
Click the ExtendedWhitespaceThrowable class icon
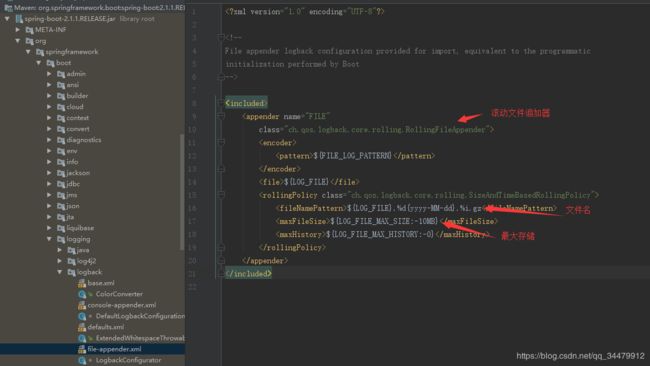point(82,338)
